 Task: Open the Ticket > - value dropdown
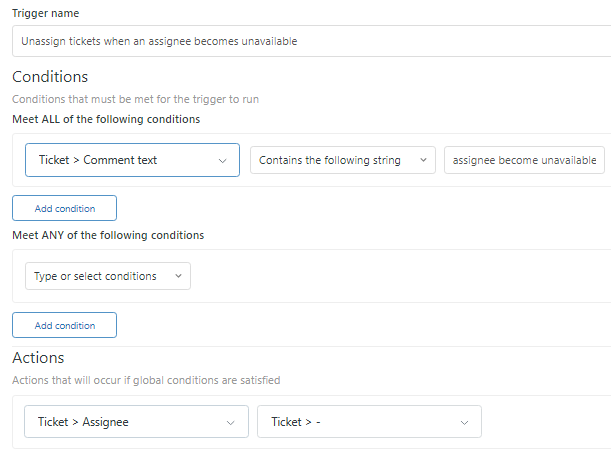coord(369,422)
